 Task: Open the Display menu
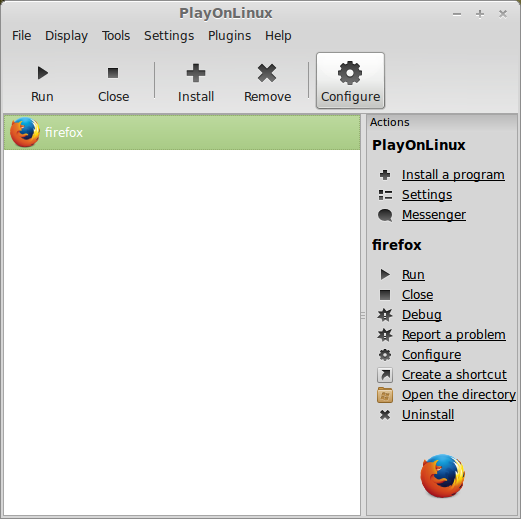point(66,36)
